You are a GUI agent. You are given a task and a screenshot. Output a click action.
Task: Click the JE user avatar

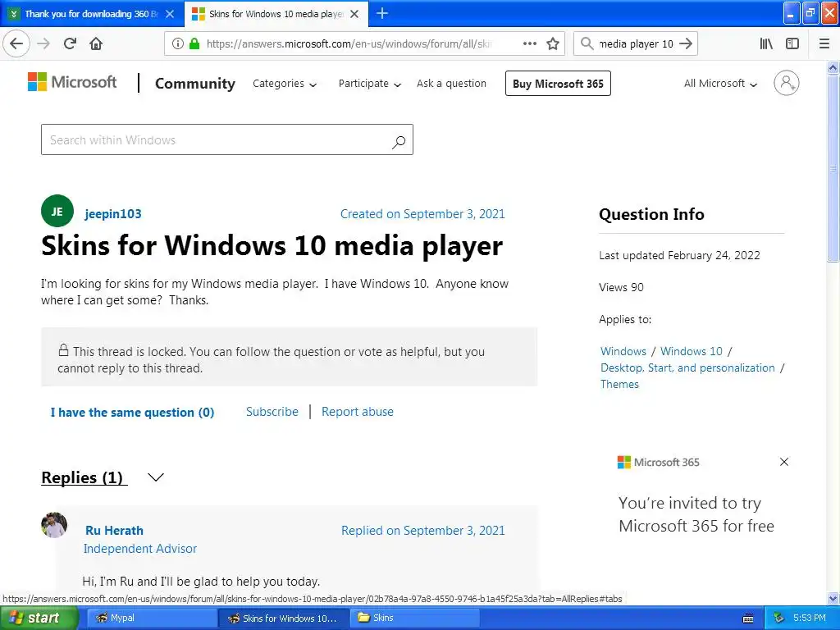[x=57, y=211]
